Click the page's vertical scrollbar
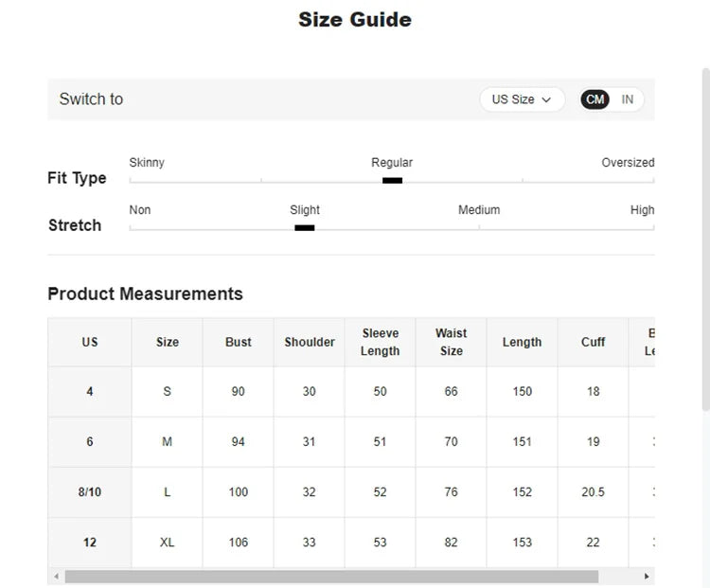The image size is (710, 588). coord(704,237)
